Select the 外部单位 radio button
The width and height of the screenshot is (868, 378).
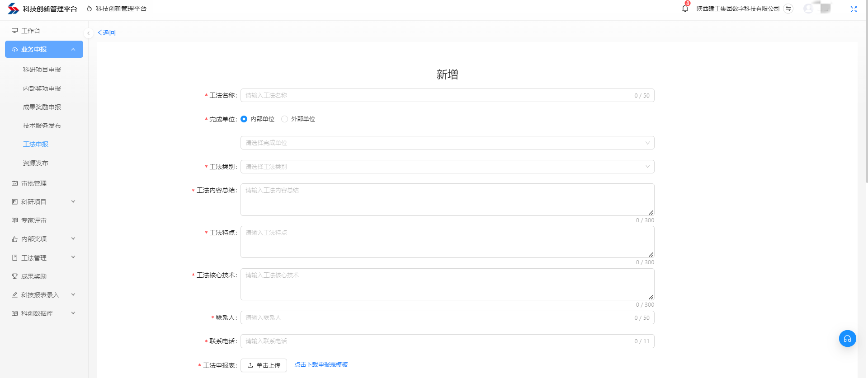[284, 119]
